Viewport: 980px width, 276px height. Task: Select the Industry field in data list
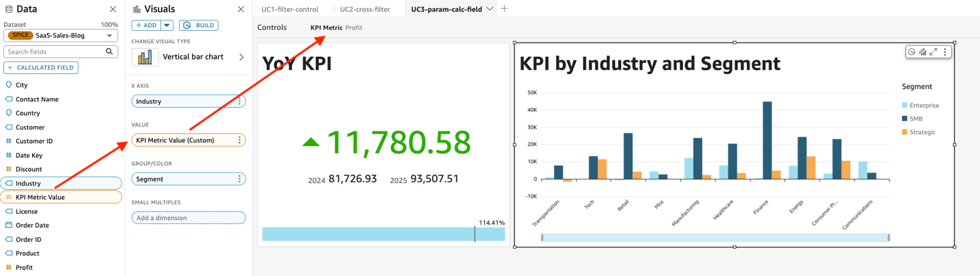point(62,183)
